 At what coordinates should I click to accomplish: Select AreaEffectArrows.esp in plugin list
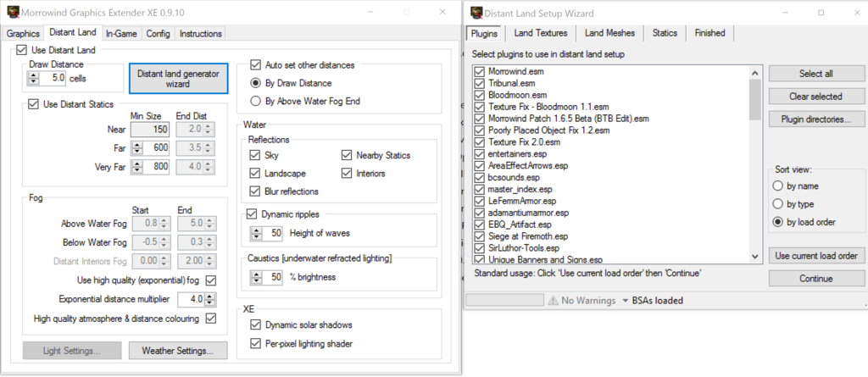pyautogui.click(x=528, y=166)
